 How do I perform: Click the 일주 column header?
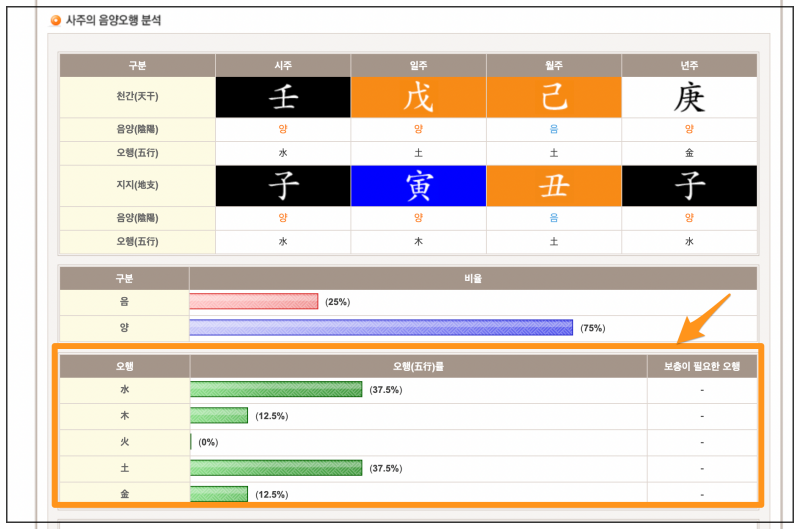coord(418,66)
